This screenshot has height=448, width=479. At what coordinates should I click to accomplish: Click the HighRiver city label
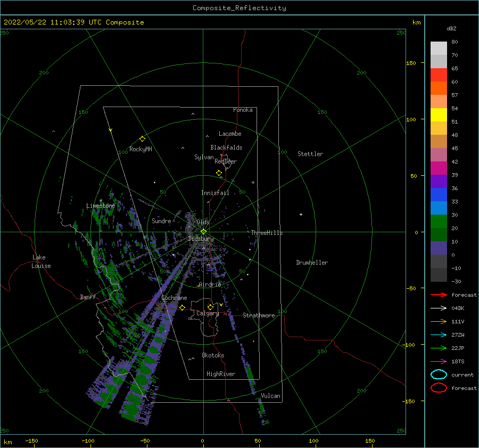[221, 374]
